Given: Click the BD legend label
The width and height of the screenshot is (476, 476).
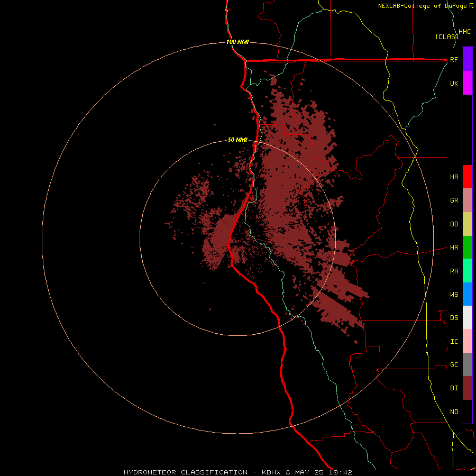Looking at the screenshot, I should (x=454, y=224).
